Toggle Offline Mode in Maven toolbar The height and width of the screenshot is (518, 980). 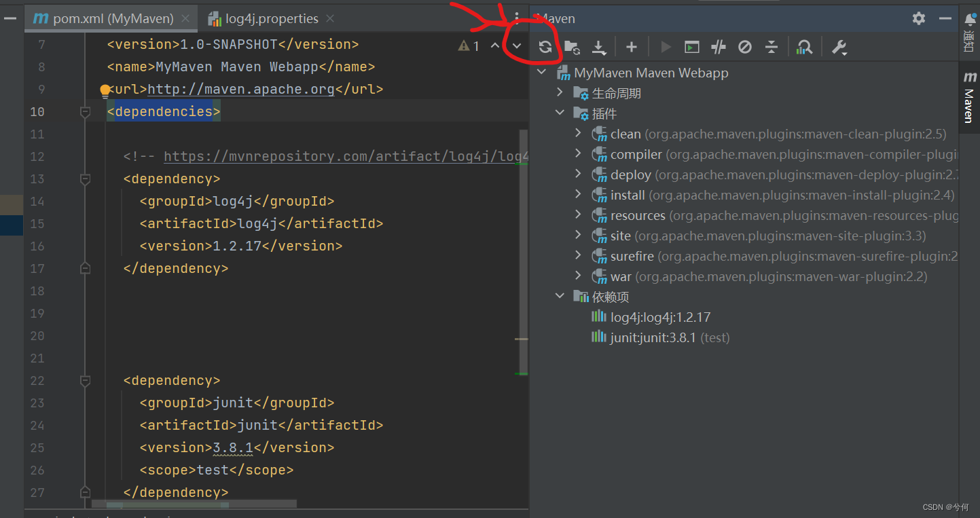(x=744, y=46)
